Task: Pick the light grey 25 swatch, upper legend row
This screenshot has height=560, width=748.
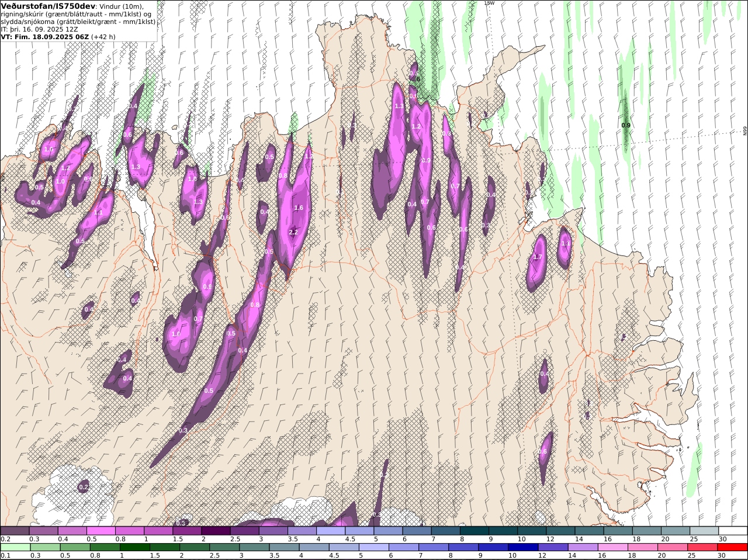Action: [704, 530]
